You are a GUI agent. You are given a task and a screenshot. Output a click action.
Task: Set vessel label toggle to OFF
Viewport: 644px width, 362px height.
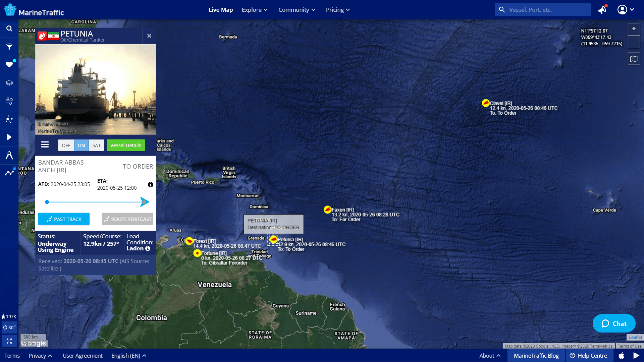pos(66,145)
